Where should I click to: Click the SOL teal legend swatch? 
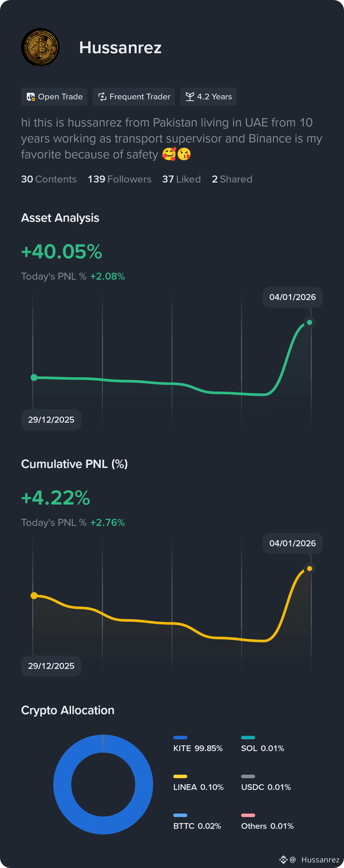tap(248, 738)
